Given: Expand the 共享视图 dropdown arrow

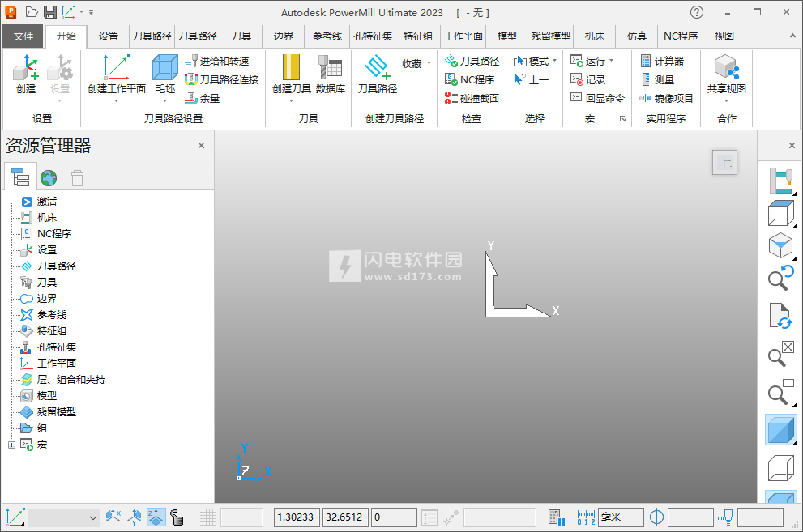Looking at the screenshot, I should 726,100.
